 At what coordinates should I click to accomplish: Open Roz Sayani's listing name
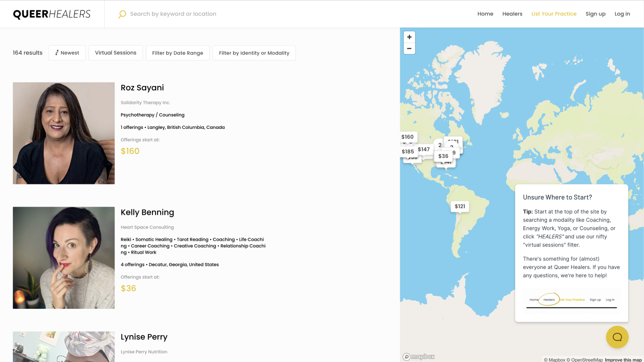coord(142,88)
